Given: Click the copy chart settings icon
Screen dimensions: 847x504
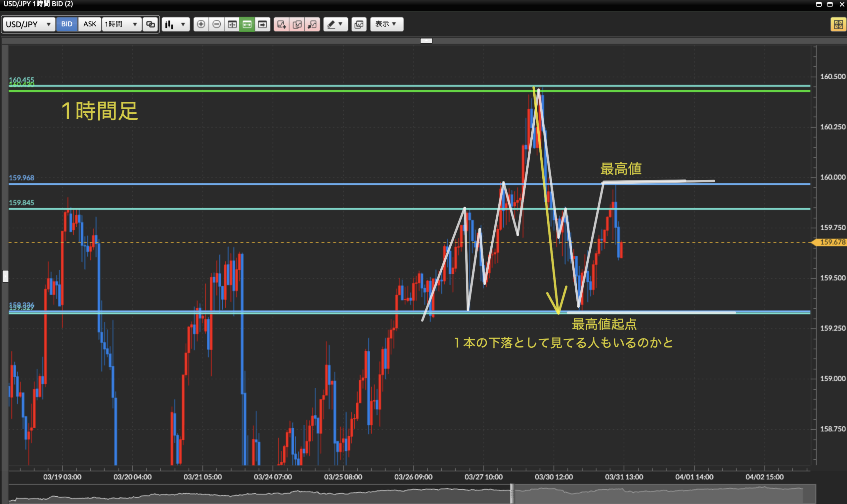Looking at the screenshot, I should coord(297,24).
